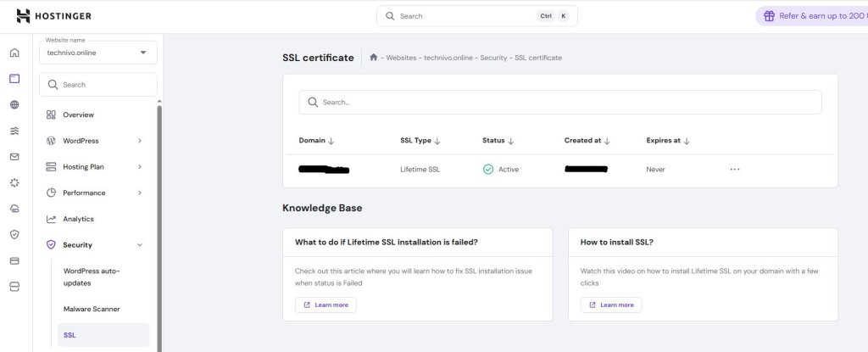
Task: Click the shield security icon in left rail
Action: (x=14, y=234)
